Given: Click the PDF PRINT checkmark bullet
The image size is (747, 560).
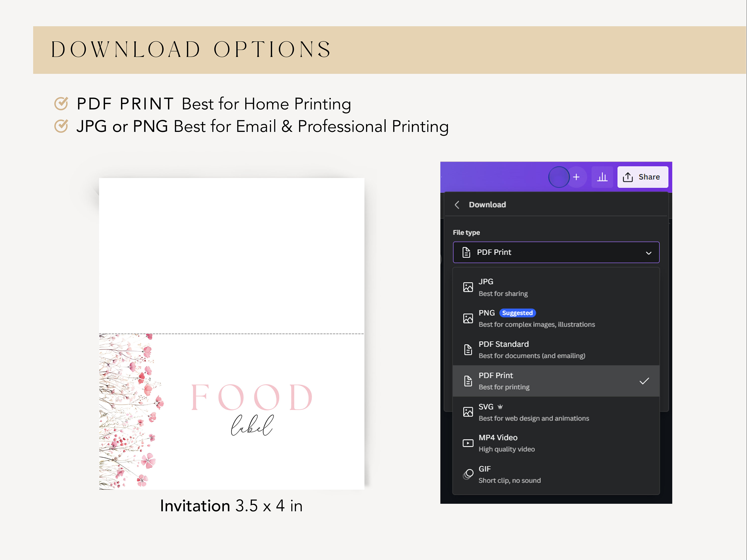Looking at the screenshot, I should pyautogui.click(x=61, y=104).
